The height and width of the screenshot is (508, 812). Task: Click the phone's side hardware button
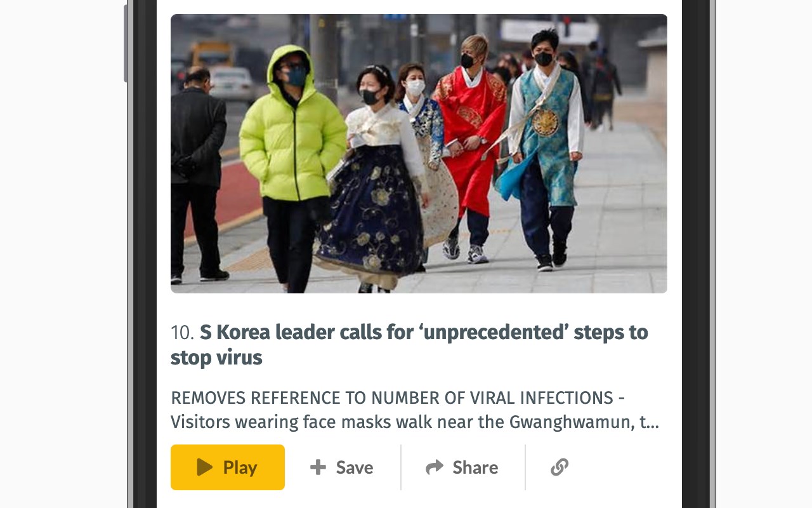click(x=126, y=43)
